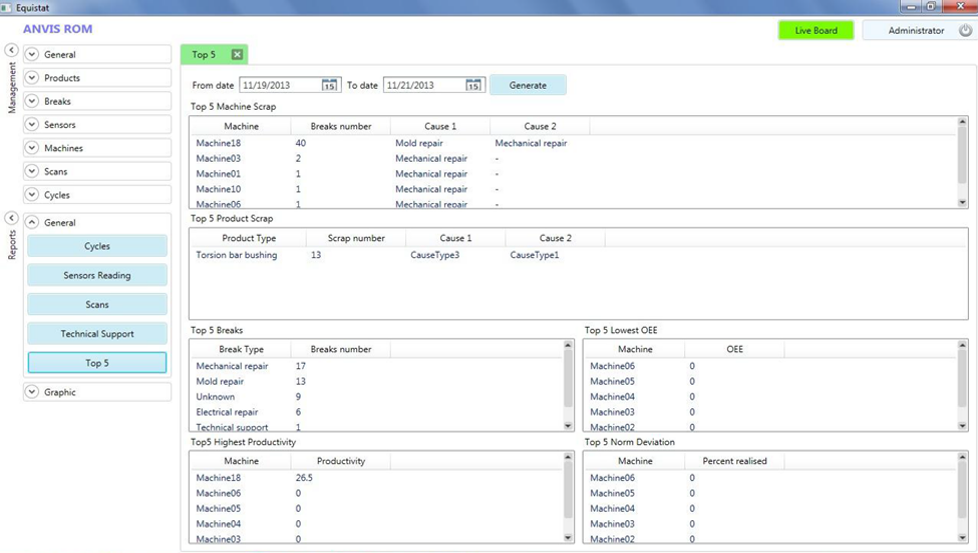The width and height of the screenshot is (978, 553).
Task: Click the Generate button
Action: (x=528, y=85)
